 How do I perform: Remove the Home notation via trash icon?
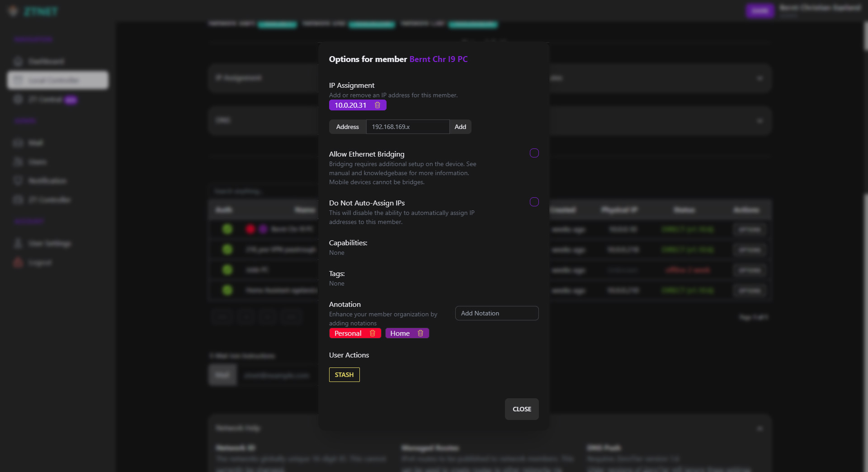tap(420, 333)
